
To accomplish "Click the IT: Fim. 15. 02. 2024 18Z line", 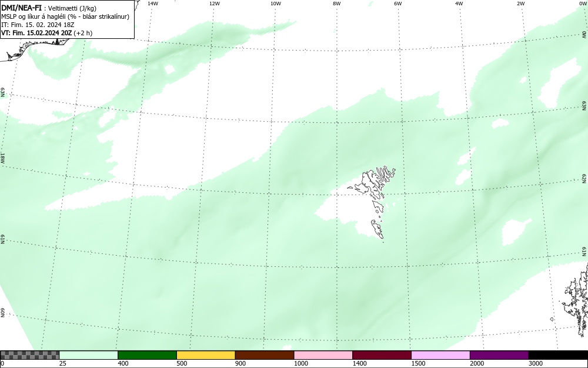I will tap(38, 25).
